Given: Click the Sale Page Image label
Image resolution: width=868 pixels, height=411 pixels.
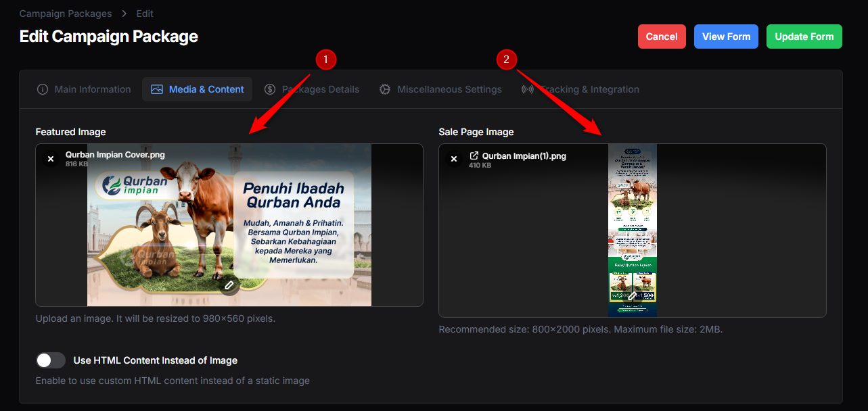Looking at the screenshot, I should pyautogui.click(x=476, y=132).
